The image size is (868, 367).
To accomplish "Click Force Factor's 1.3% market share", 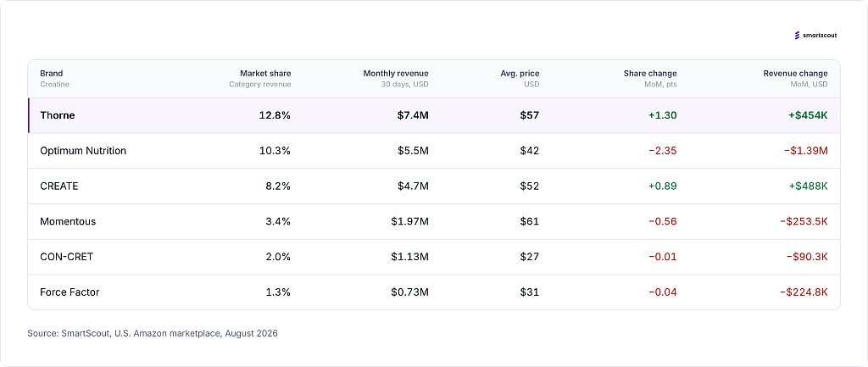I will pos(278,292).
